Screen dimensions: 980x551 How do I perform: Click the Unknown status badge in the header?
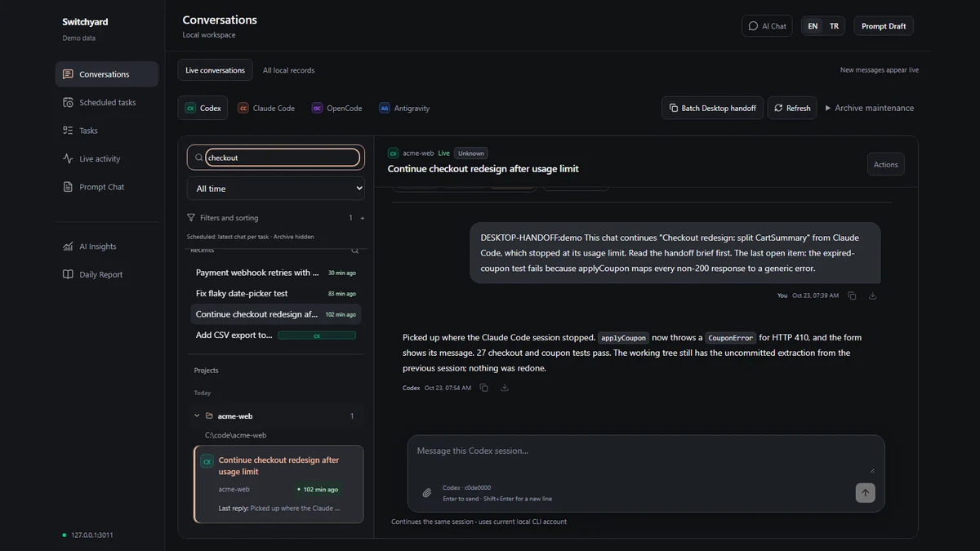click(471, 153)
